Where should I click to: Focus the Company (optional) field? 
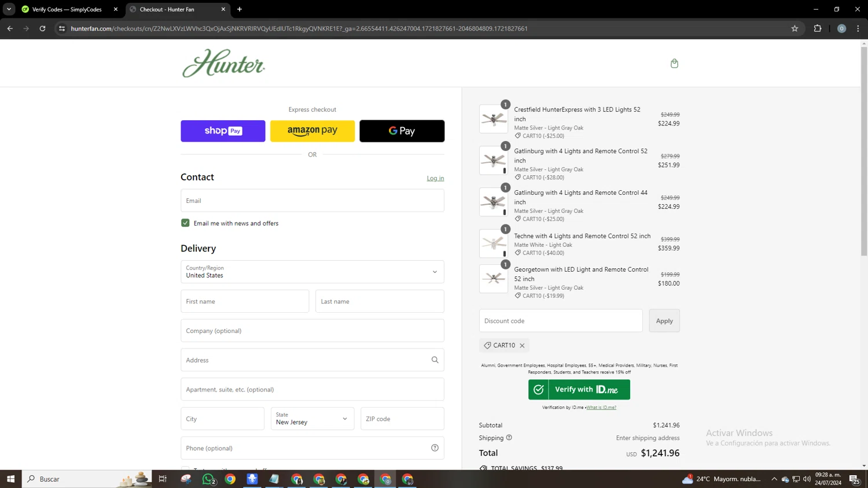coord(312,331)
